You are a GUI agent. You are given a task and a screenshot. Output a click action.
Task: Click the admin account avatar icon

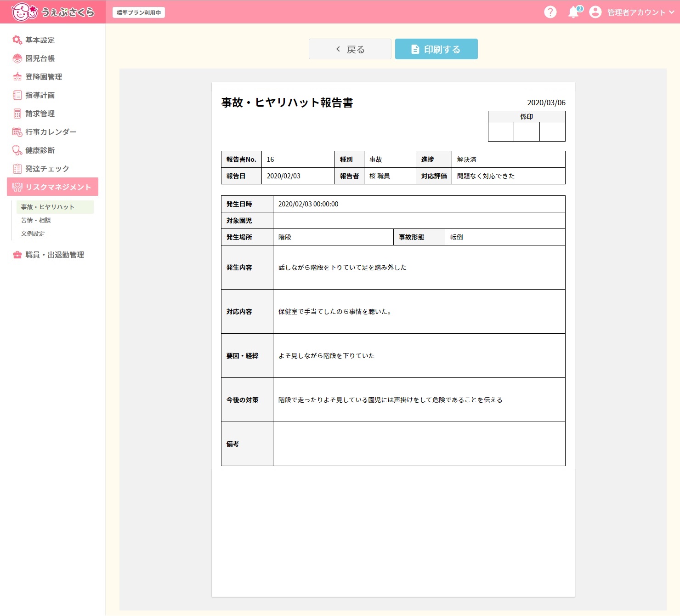[595, 12]
